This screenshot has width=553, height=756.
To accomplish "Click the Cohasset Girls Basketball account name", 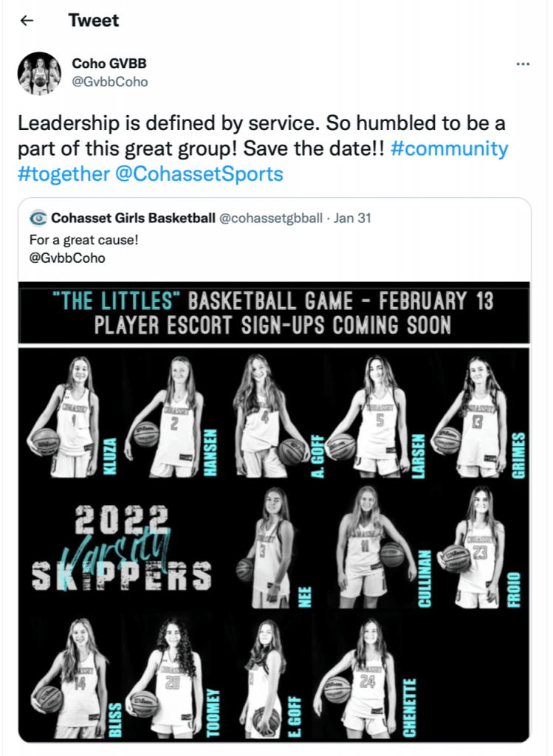I will click(x=133, y=218).
